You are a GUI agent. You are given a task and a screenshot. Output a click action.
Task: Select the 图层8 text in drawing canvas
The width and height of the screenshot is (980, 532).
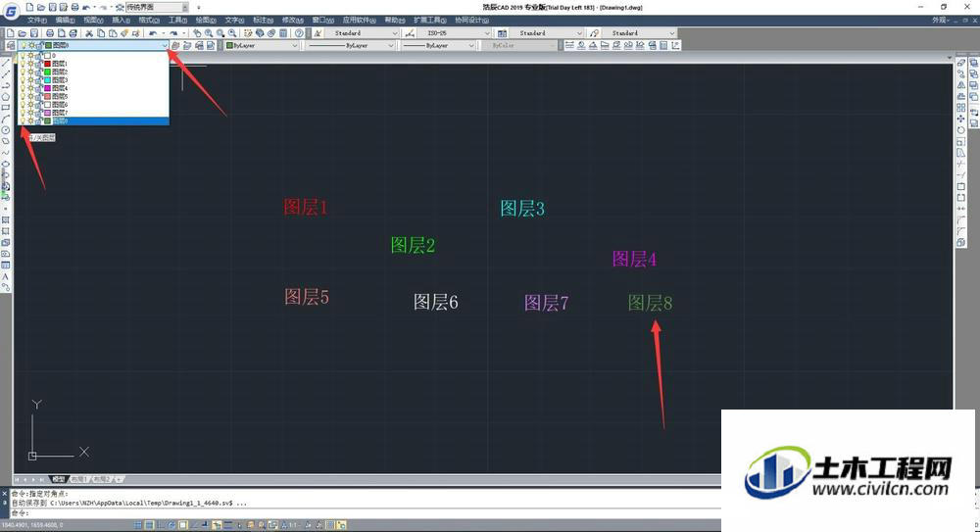pos(650,303)
